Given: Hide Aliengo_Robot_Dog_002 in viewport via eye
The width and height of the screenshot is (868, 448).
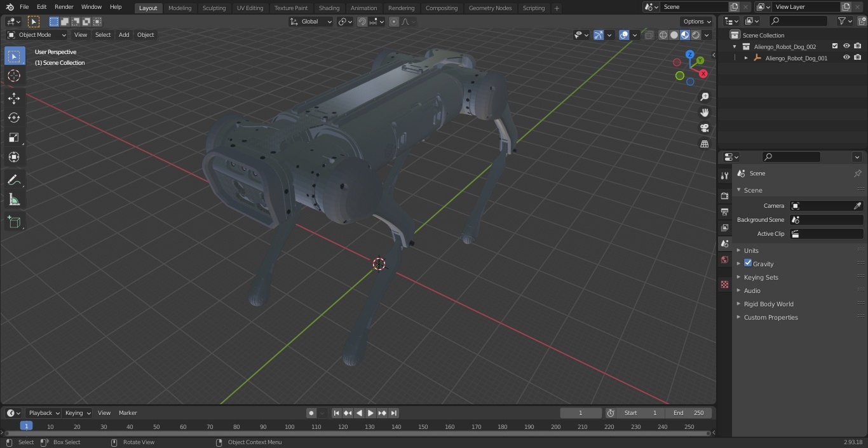Looking at the screenshot, I should coord(846,46).
